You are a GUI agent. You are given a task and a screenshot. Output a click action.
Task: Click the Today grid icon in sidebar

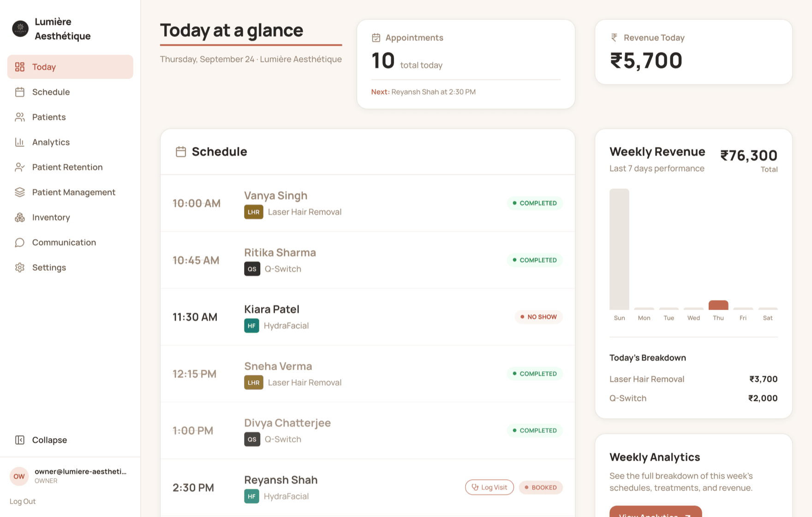point(20,67)
